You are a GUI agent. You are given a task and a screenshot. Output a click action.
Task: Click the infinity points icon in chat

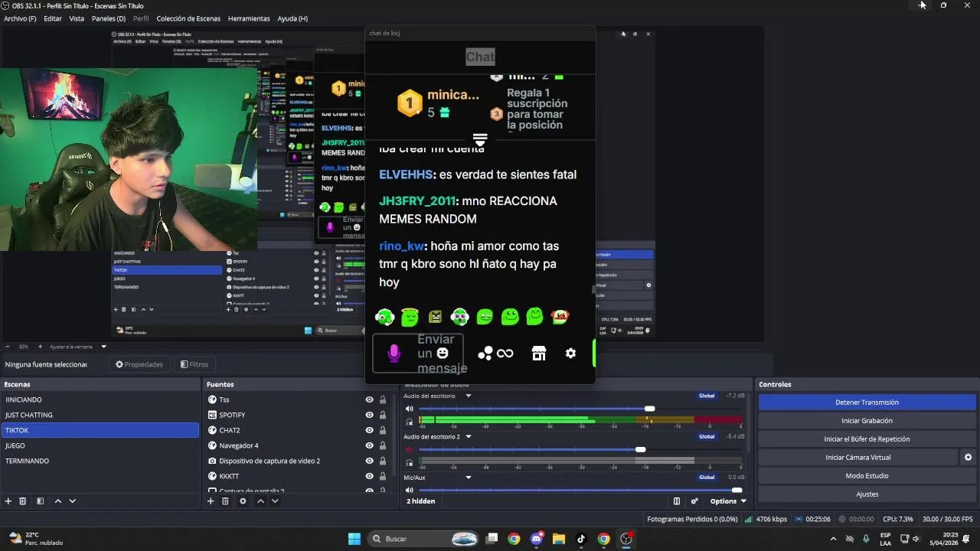pos(505,354)
